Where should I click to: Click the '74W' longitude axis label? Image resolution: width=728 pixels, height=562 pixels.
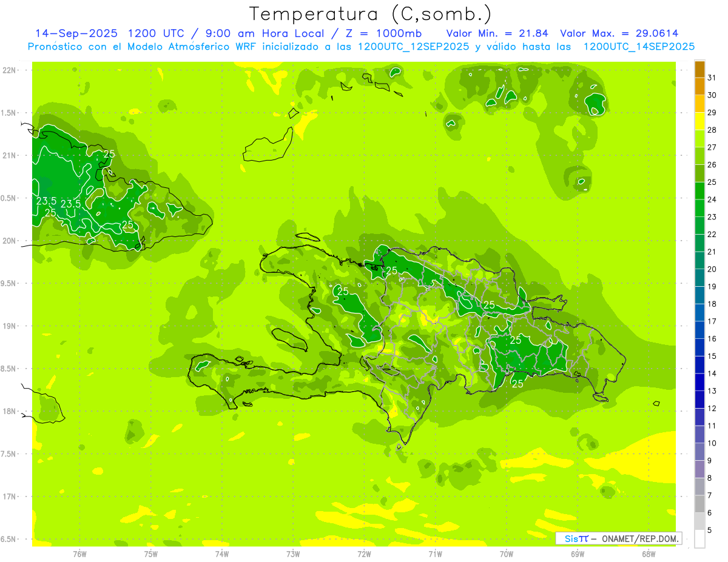click(x=222, y=554)
